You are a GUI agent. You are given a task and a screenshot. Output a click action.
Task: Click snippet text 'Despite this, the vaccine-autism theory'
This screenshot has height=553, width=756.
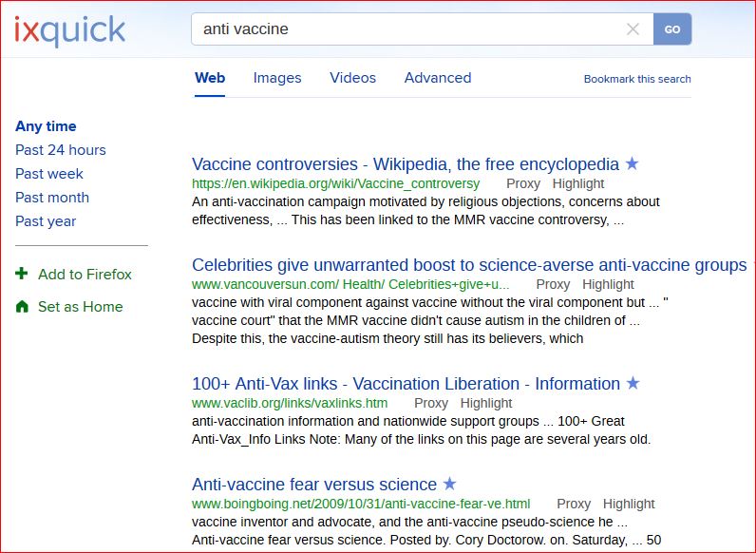[x=306, y=339]
